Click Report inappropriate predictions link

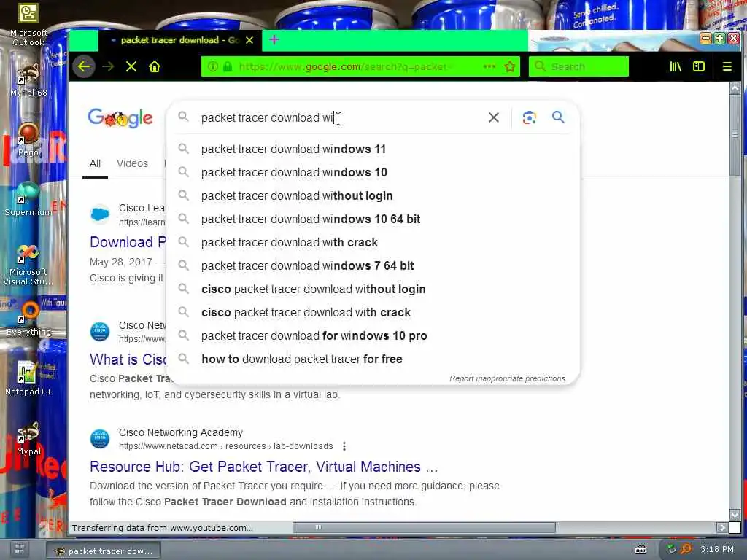coord(508,378)
